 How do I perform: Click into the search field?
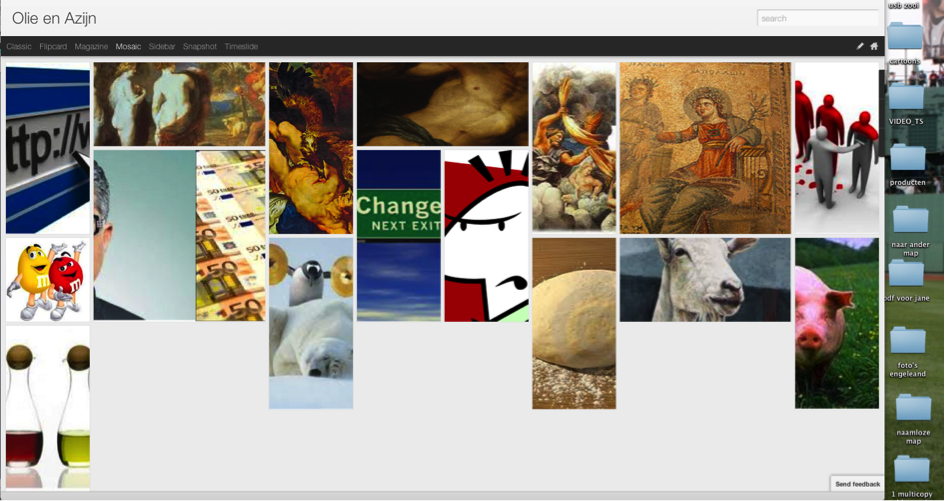[818, 18]
